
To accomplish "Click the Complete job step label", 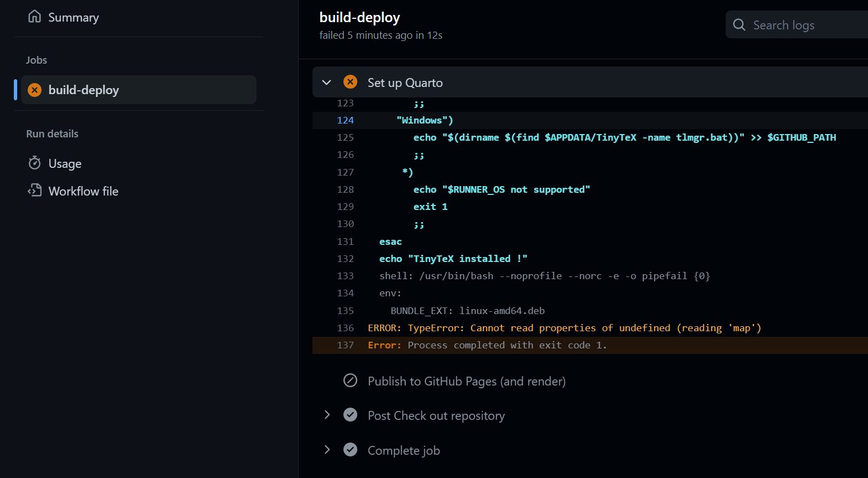I will click(404, 450).
